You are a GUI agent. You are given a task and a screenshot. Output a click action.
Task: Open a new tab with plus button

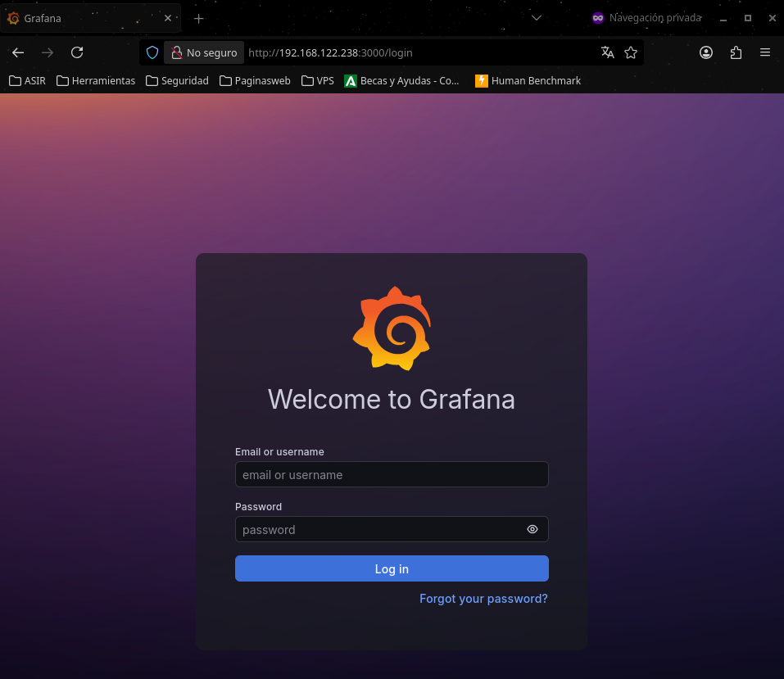(198, 19)
